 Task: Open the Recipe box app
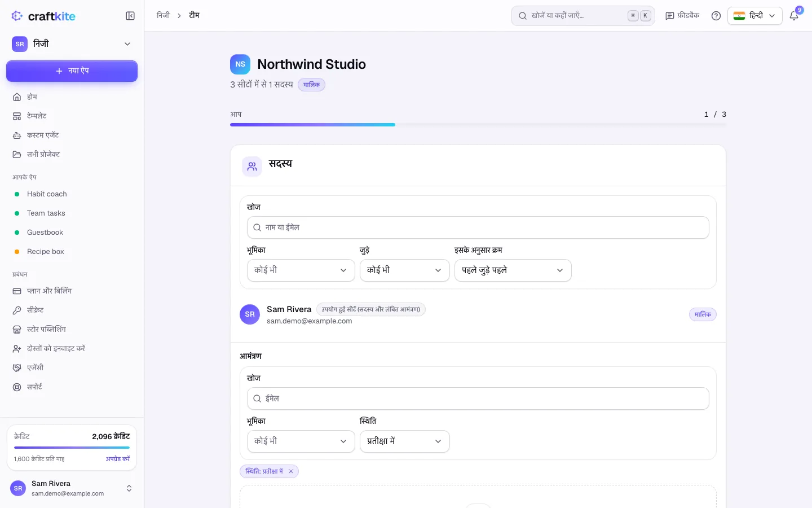click(x=72, y=252)
